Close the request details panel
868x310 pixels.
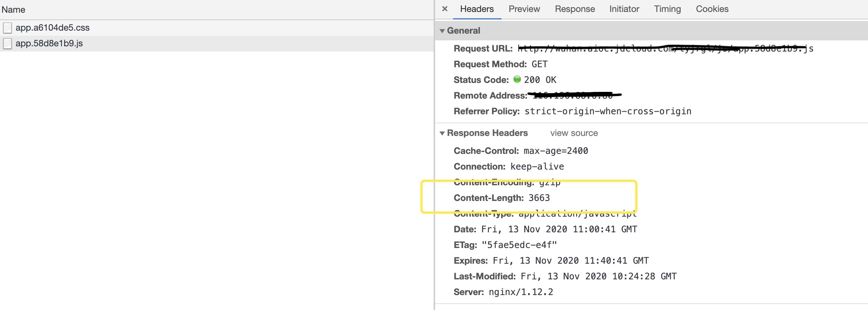click(444, 9)
